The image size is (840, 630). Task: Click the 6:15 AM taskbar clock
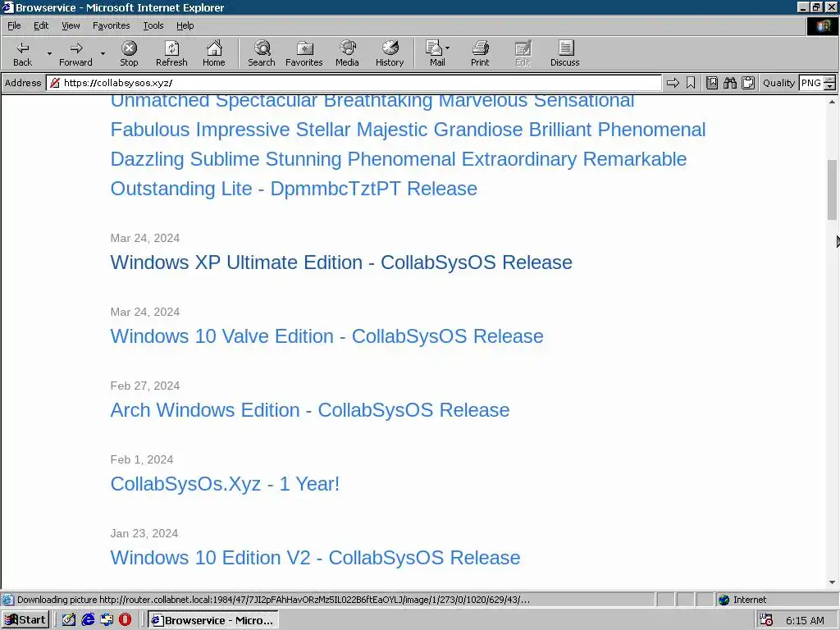[805, 620]
